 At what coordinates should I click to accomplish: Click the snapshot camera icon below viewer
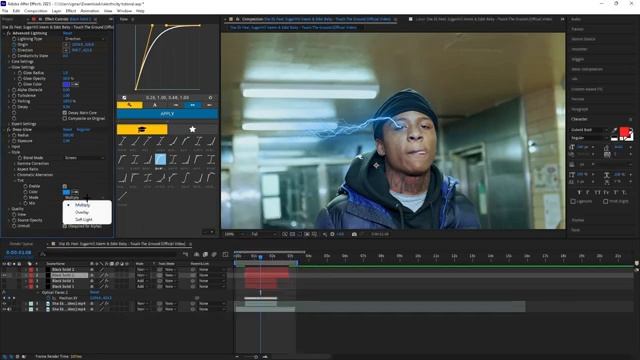[x=354, y=234]
